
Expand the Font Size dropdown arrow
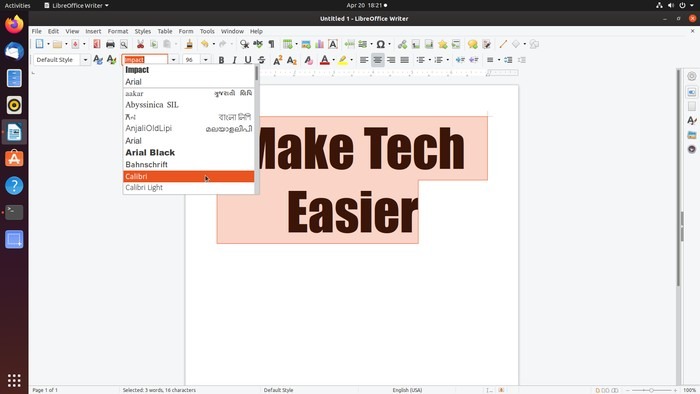[x=205, y=60]
